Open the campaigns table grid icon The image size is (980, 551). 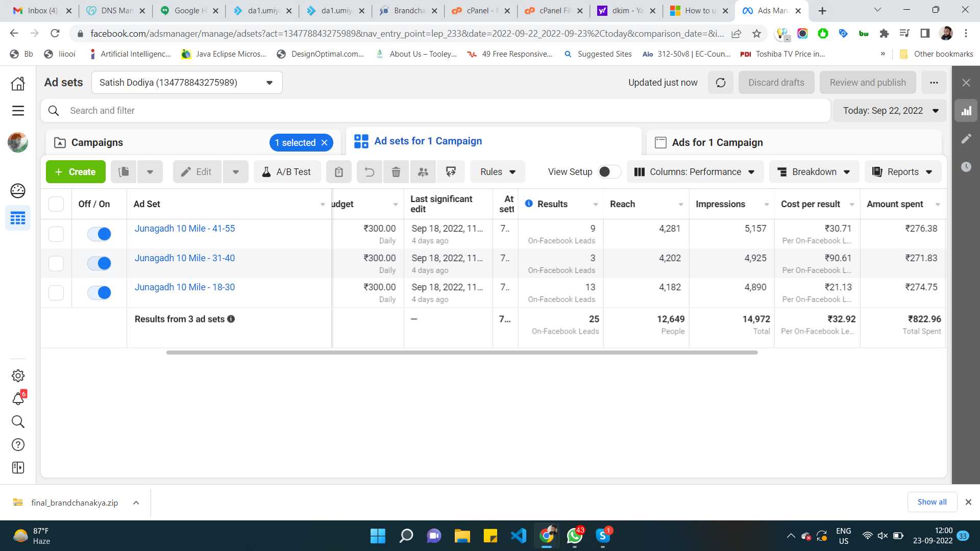(x=18, y=218)
